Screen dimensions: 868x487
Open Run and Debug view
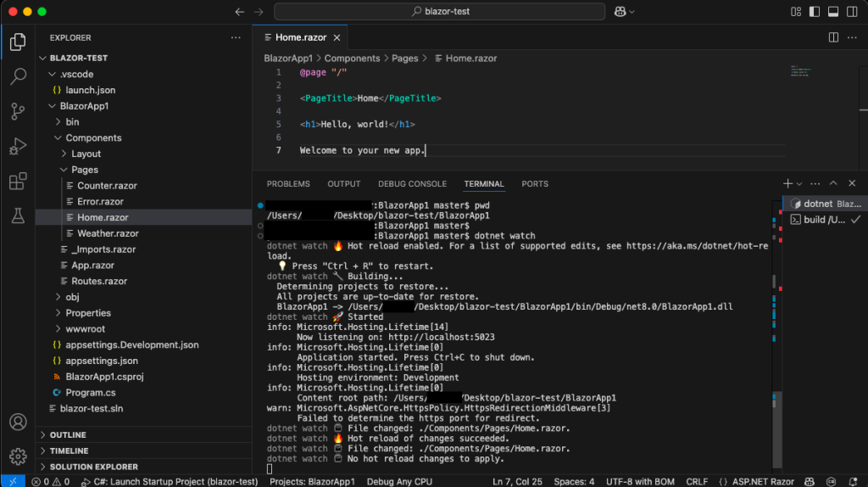click(18, 146)
